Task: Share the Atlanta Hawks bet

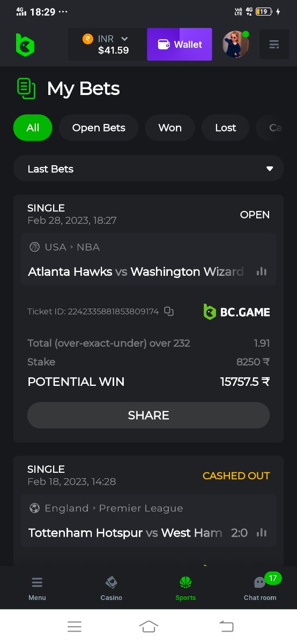Action: [148, 415]
